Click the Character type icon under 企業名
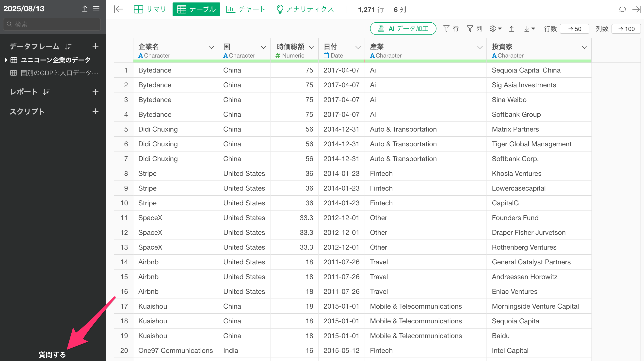644x361 pixels. click(141, 56)
